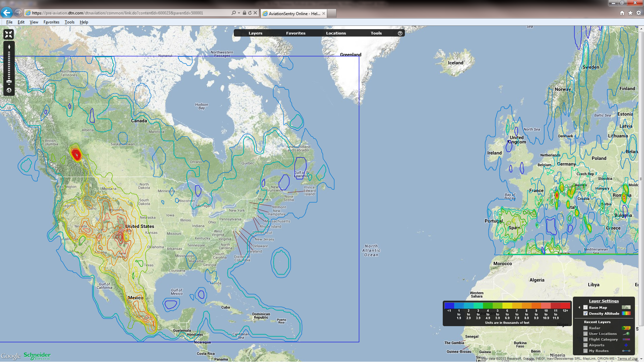The image size is (644, 362).
Task: Enable the Airports layer checkbox
Action: click(x=586, y=345)
